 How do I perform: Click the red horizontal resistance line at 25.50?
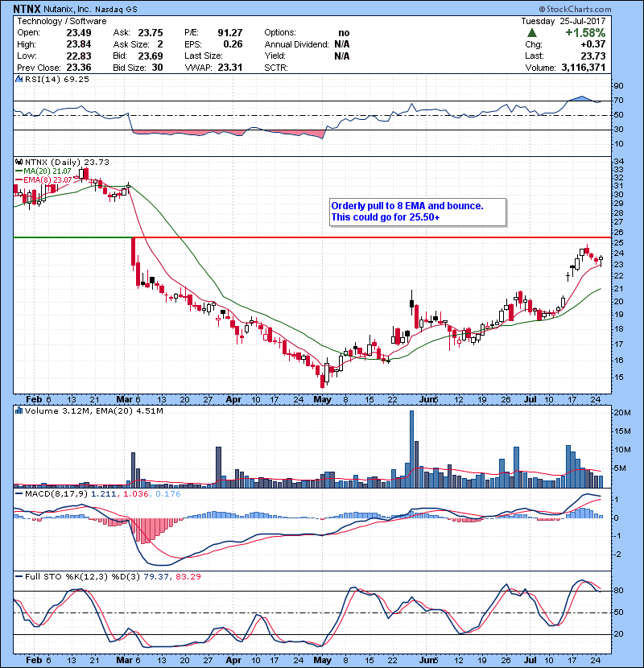click(373, 237)
